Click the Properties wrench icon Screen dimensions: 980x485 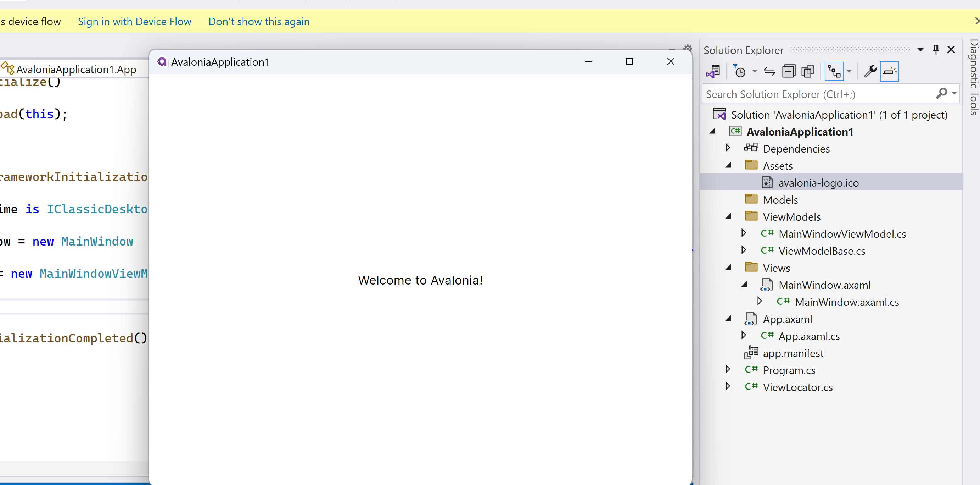tap(870, 71)
